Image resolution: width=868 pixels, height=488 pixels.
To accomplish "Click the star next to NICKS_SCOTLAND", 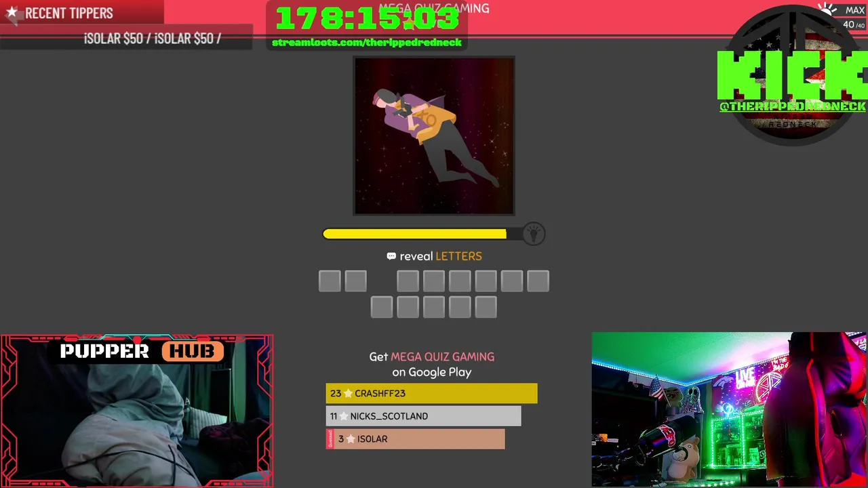I will [x=343, y=416].
